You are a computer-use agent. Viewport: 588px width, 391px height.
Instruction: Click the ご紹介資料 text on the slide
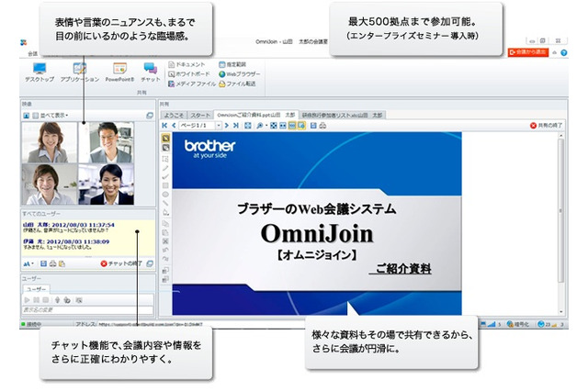403,269
